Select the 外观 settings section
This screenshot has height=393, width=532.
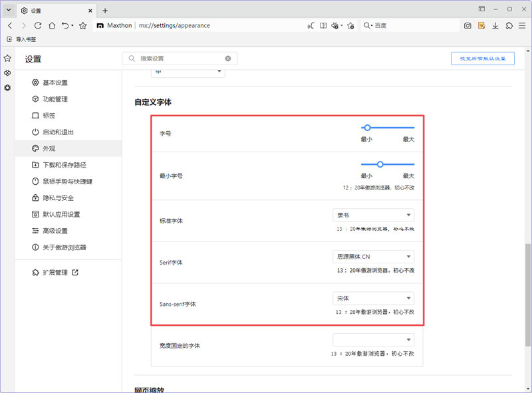50,148
